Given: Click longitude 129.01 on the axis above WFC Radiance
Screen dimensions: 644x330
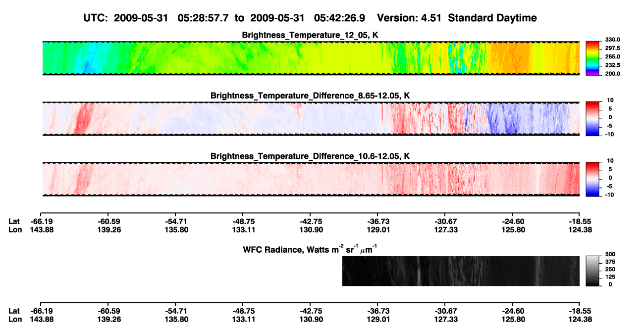Looking at the screenshot, I should point(378,230).
